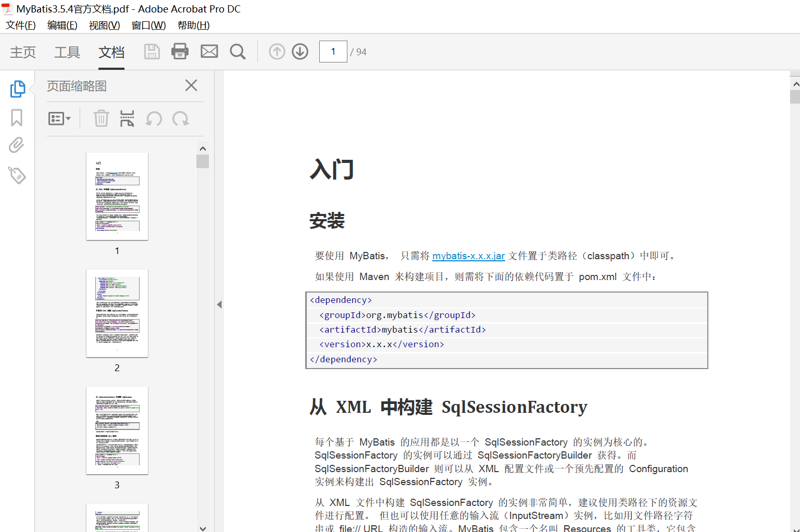Screen dimensions: 800x532
Task: Open the Page Thumbnails panel icon
Action: [x=17, y=89]
